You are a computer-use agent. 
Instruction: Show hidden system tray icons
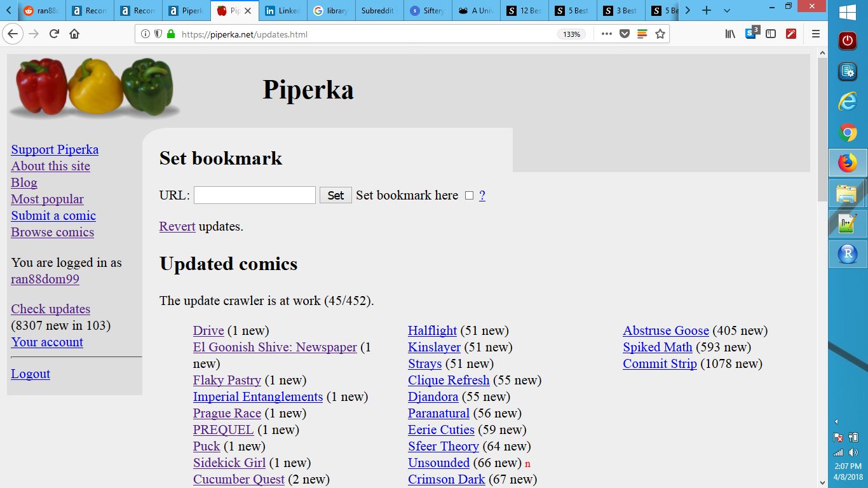(x=836, y=421)
